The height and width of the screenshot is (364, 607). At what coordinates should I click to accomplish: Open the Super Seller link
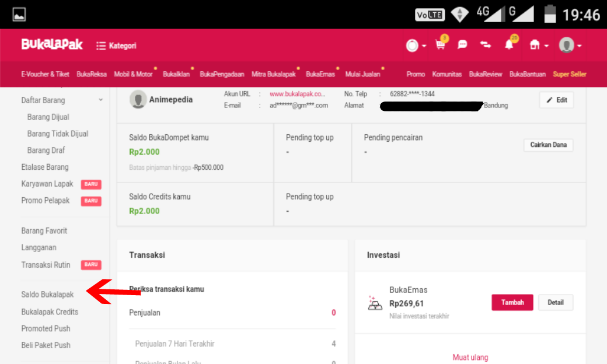click(570, 74)
